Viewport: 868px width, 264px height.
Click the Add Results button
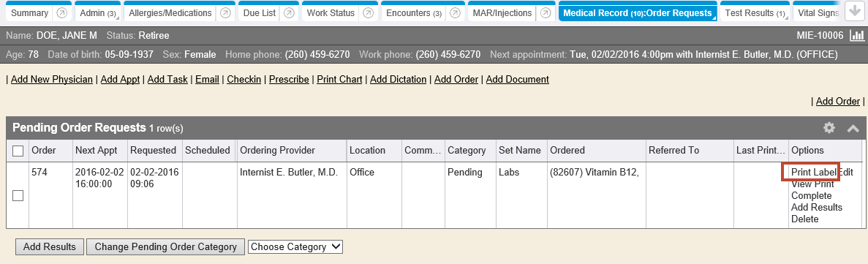point(50,247)
